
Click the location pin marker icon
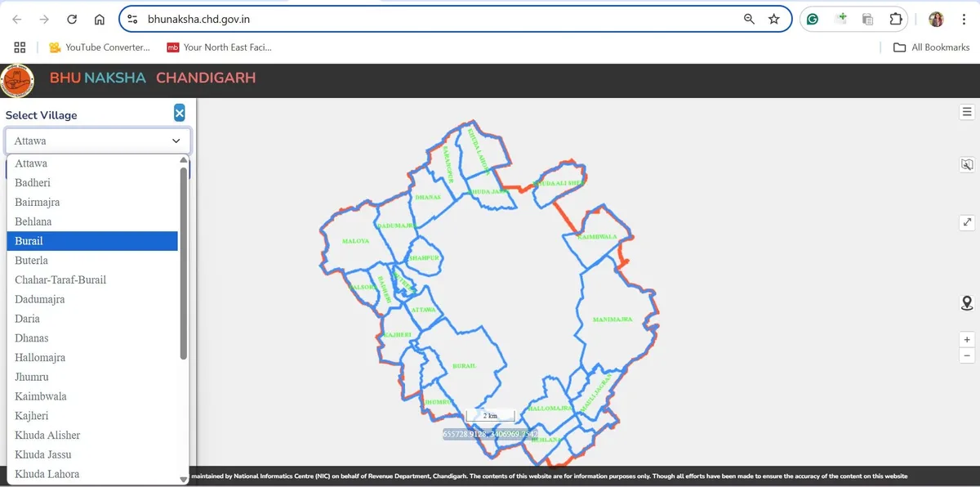coord(967,304)
